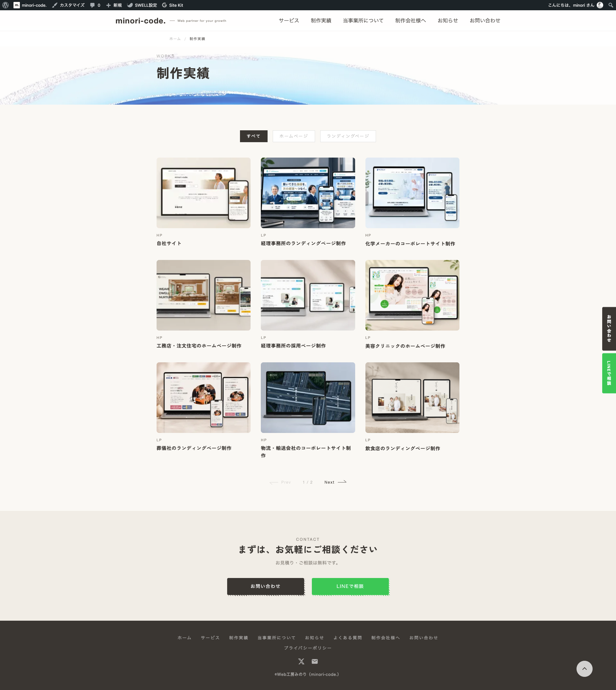Click the side お問い合わせ floating tab
Screen dimensions: 616x690
[609, 328]
